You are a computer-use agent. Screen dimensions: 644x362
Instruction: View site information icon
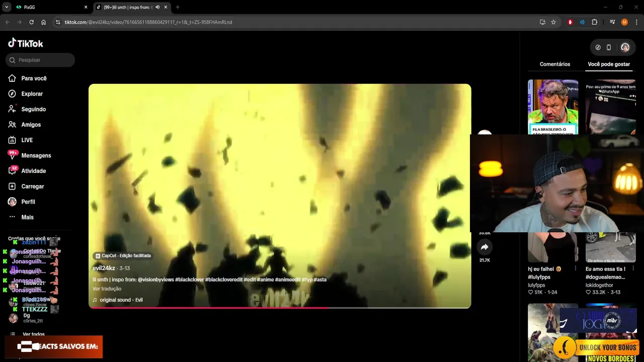tap(58, 22)
